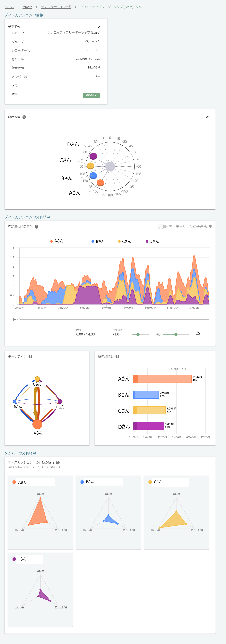Click Cさん node in turn-take graph
Viewport: 226px width, 644px height.
[37, 379]
